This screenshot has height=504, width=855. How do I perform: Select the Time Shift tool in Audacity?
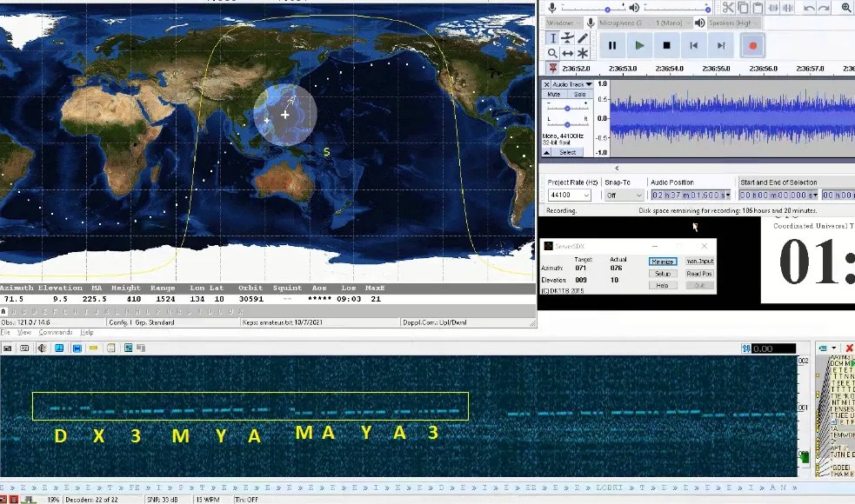[x=567, y=53]
